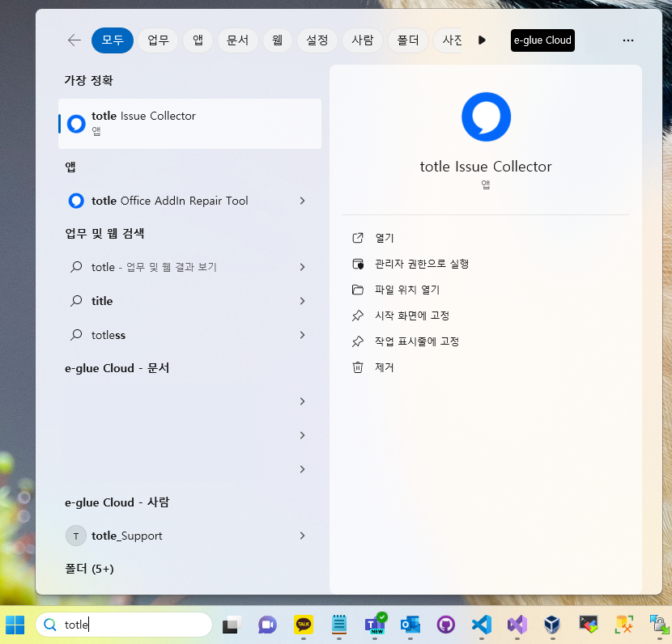Click 시작 화면에 고정
The width and height of the screenshot is (672, 644).
click(x=412, y=316)
